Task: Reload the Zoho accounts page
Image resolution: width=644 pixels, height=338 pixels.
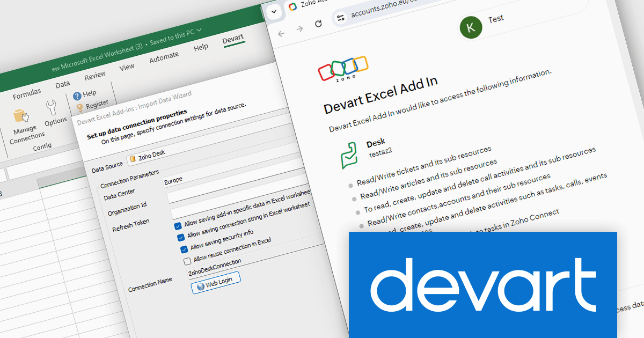Action: point(318,24)
